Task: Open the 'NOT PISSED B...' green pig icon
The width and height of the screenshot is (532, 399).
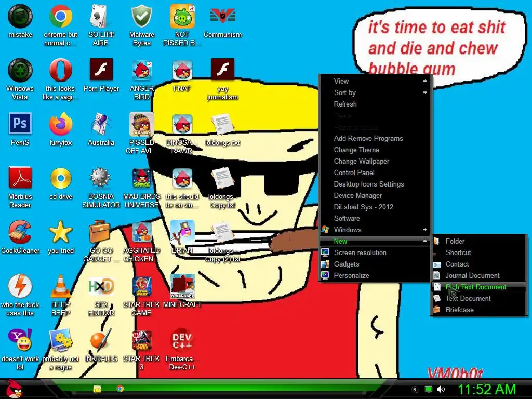Action: tap(182, 16)
